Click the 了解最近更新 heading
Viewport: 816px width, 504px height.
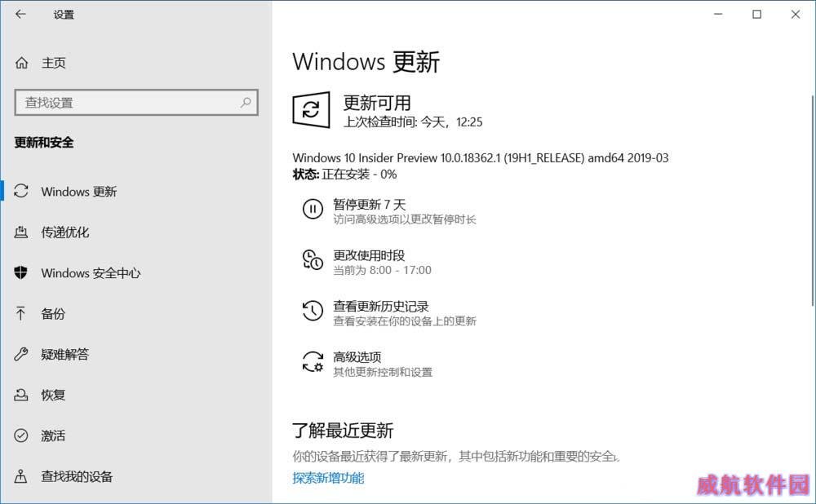point(343,431)
